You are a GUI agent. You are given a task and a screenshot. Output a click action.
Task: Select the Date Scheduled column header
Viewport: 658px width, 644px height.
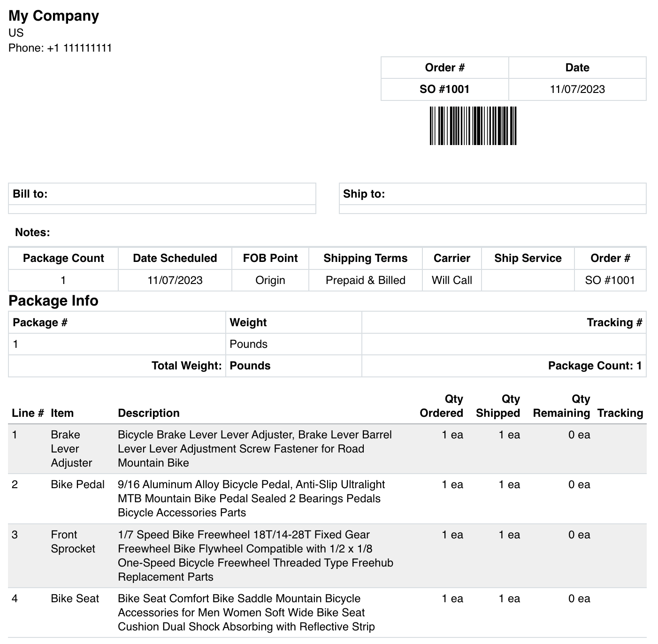coord(175,258)
